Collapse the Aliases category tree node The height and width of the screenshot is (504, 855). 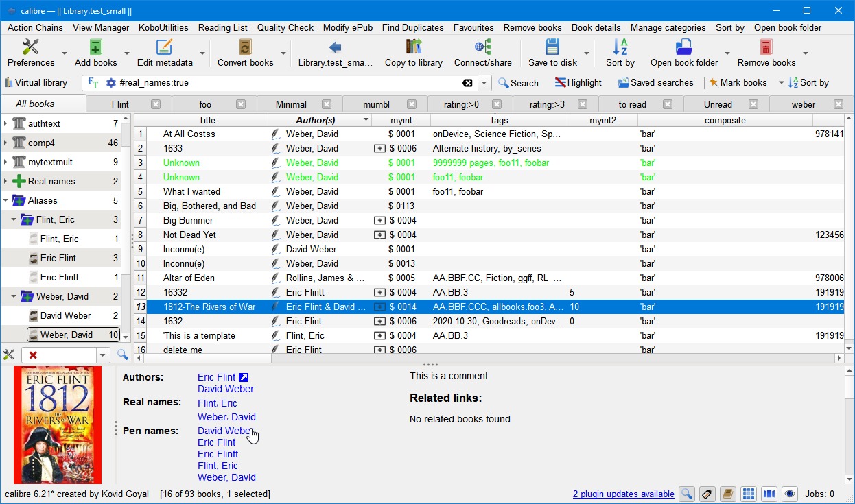point(5,200)
